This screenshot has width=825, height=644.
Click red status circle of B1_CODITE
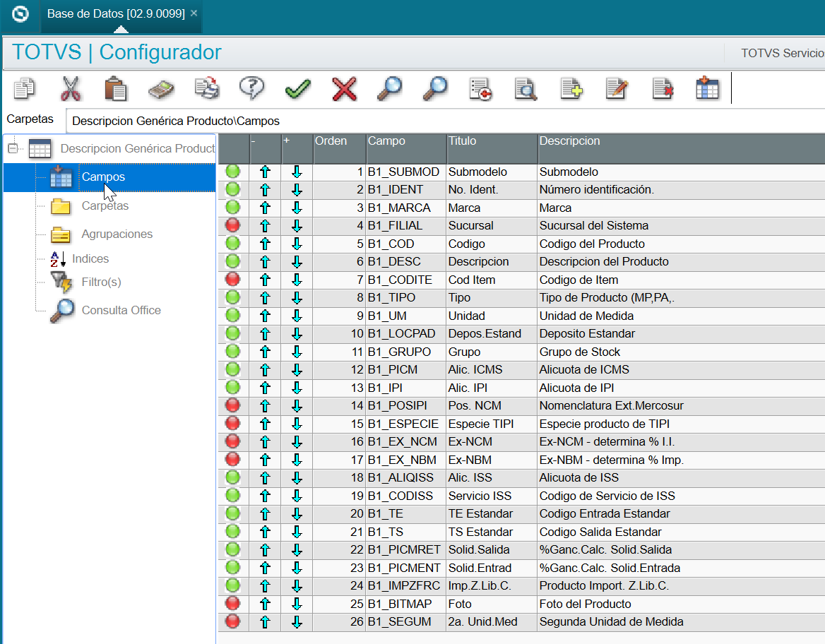[x=232, y=279]
